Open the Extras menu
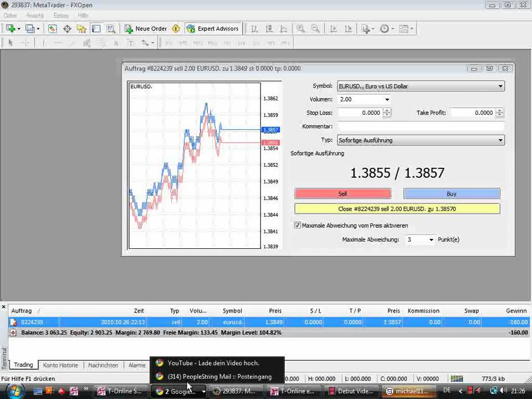 point(61,16)
